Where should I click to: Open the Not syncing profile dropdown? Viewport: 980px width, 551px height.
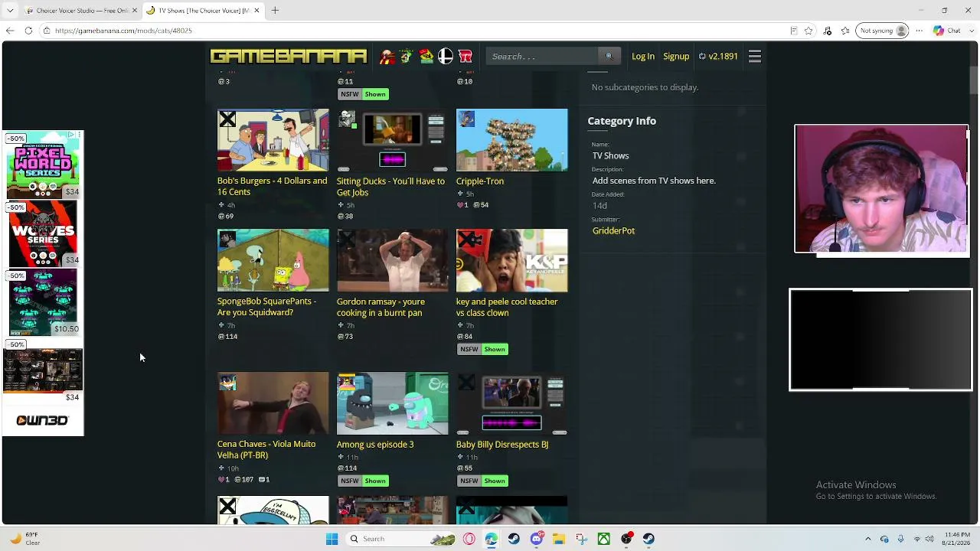[x=882, y=31]
